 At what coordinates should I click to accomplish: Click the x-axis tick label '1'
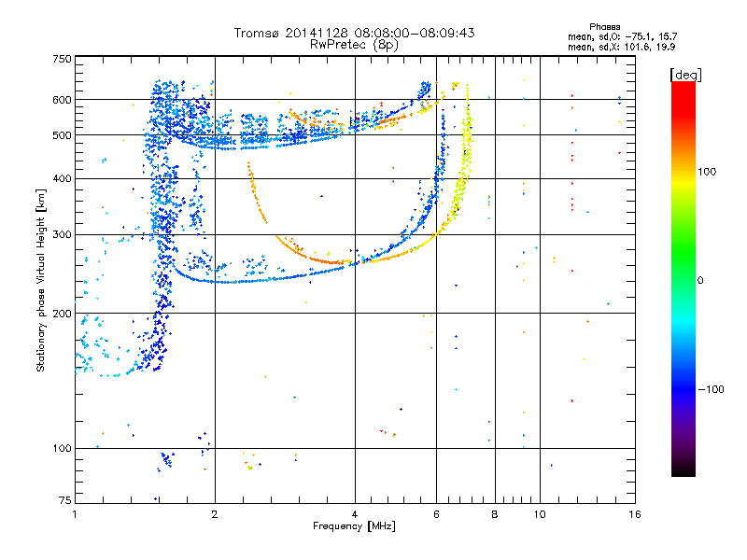pyautogui.click(x=75, y=514)
